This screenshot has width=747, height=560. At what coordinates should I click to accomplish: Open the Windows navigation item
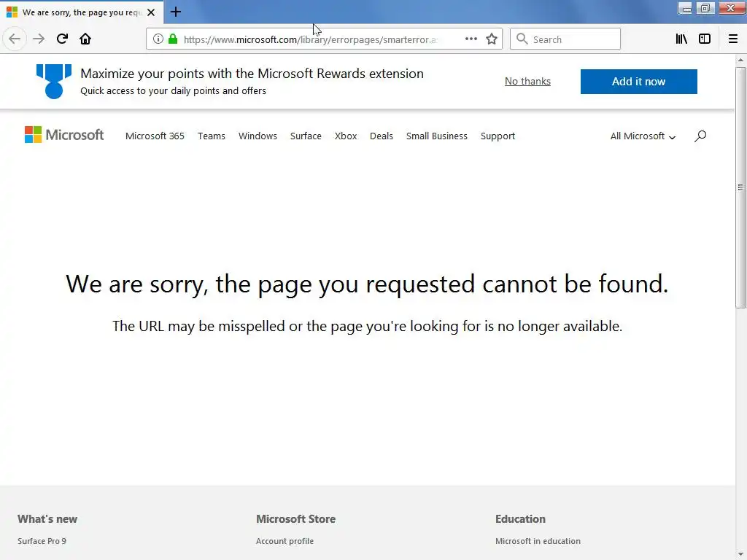pyautogui.click(x=258, y=136)
